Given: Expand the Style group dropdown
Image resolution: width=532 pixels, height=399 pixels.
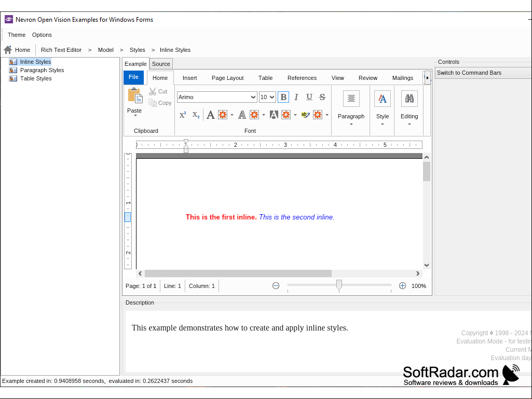Looking at the screenshot, I should [383, 124].
